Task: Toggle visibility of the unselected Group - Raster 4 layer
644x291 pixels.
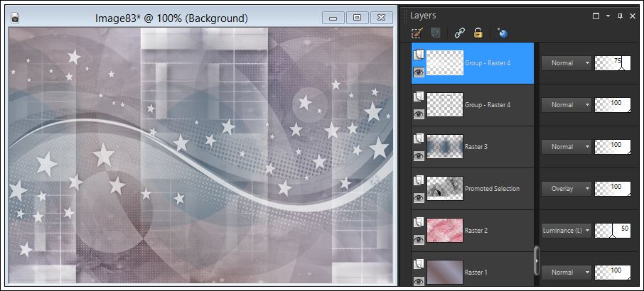Action: coord(419,114)
